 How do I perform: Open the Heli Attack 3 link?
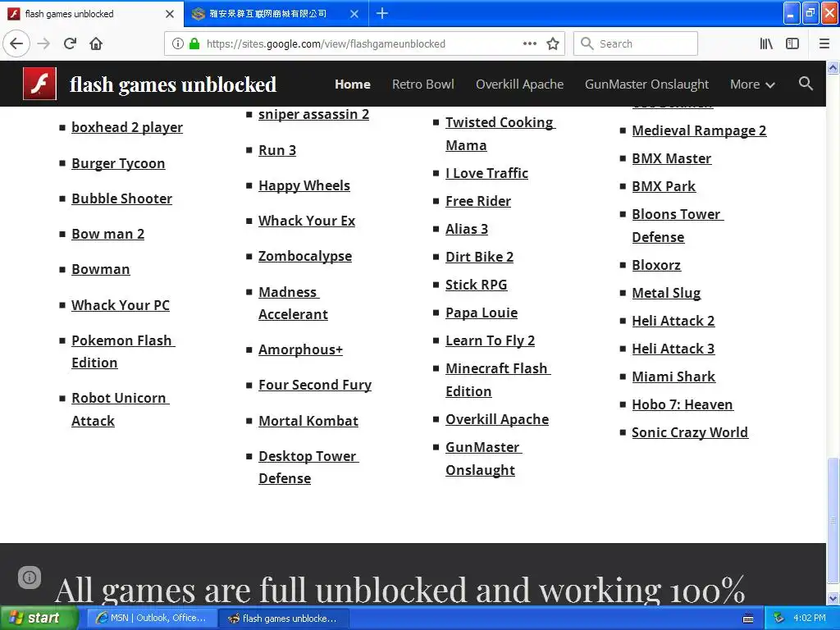673,349
